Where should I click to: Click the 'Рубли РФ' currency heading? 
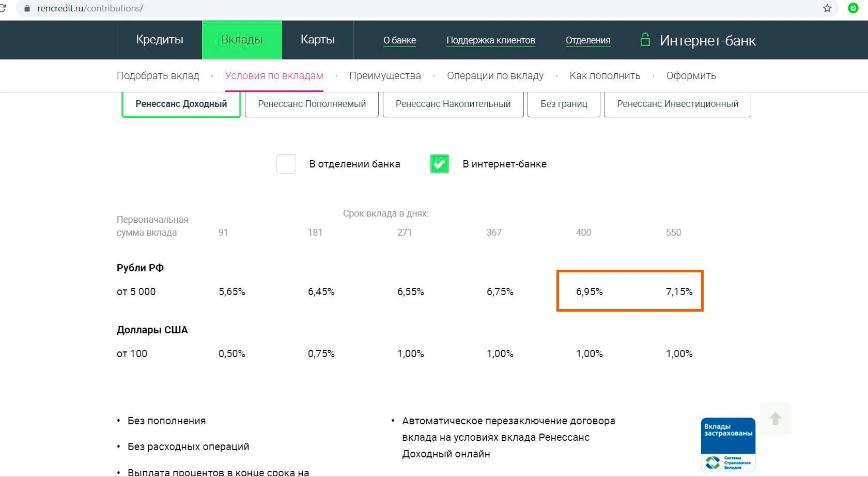140,268
